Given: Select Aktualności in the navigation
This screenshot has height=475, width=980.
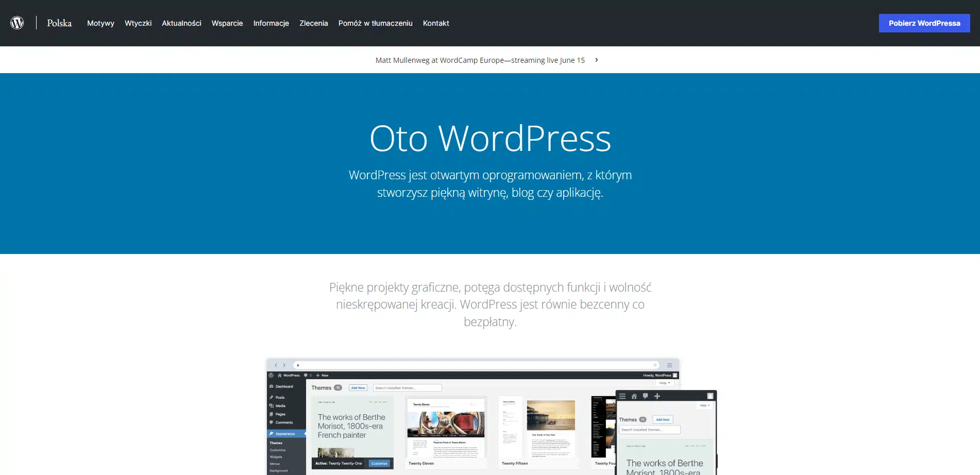Looking at the screenshot, I should pyautogui.click(x=181, y=23).
